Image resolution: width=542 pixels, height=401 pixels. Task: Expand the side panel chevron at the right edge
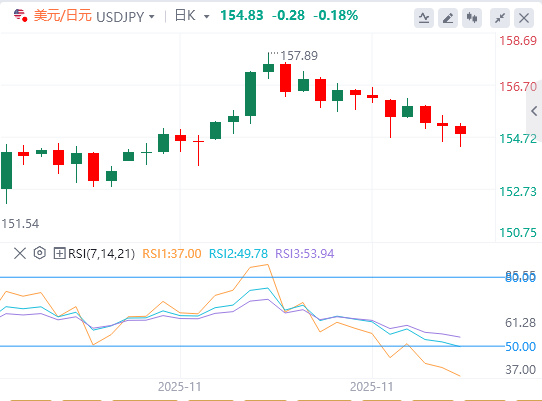(x=534, y=111)
